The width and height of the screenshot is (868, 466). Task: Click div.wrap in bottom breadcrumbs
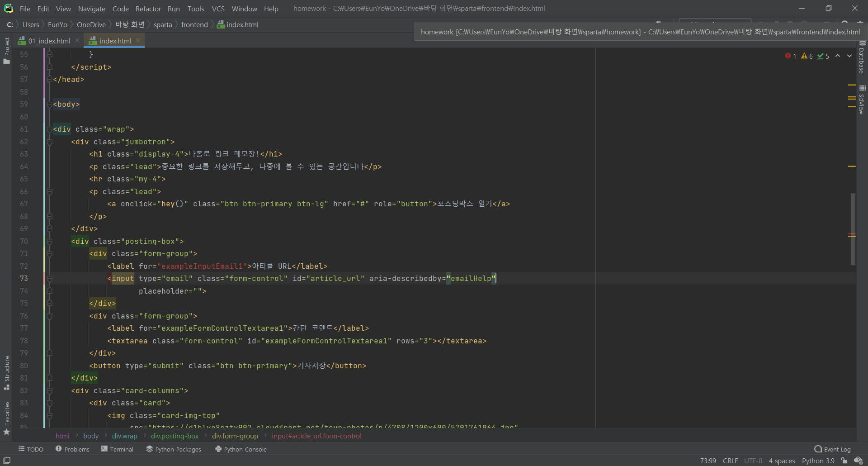tap(125, 436)
